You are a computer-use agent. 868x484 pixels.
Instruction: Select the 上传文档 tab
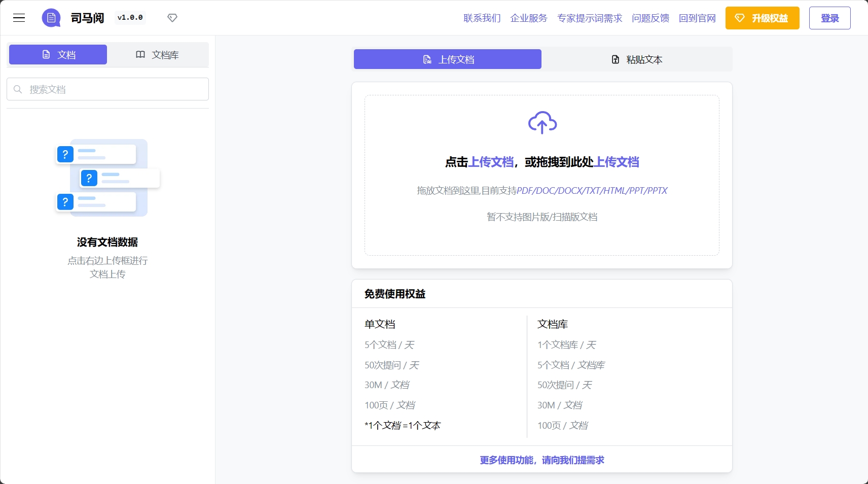pyautogui.click(x=448, y=59)
